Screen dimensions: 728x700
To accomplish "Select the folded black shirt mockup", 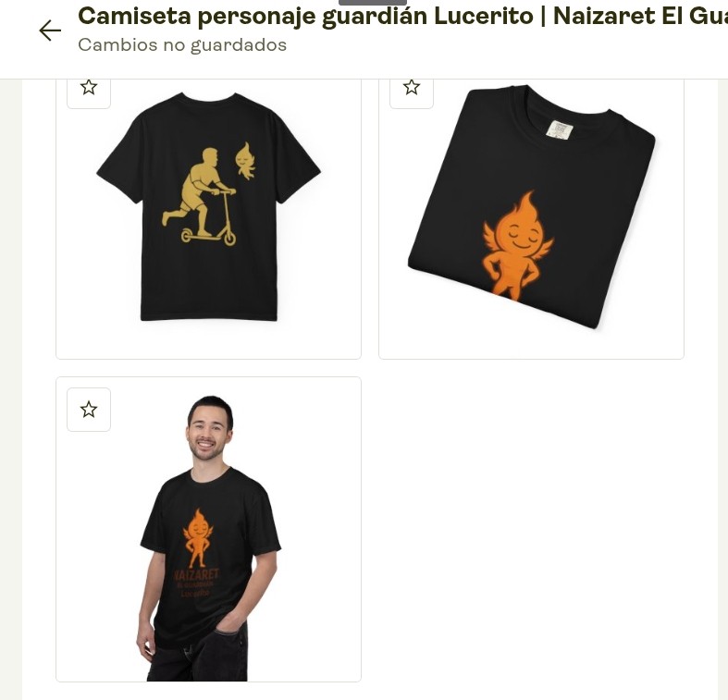I will tap(531, 218).
